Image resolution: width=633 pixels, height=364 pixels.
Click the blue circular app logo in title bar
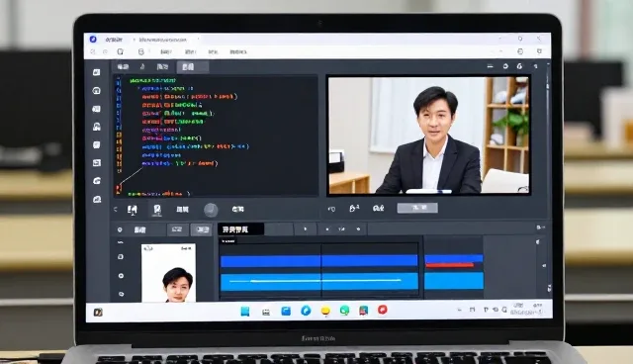click(x=93, y=40)
